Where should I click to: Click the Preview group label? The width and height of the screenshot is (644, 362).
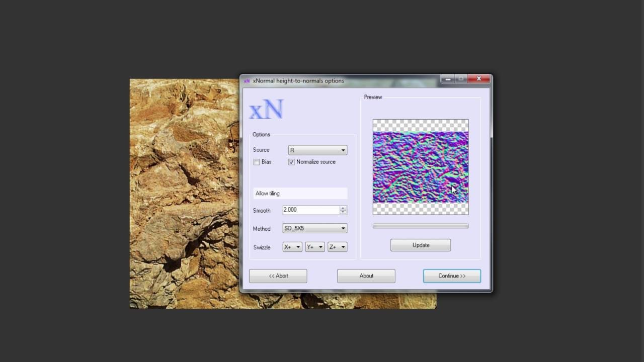pos(373,97)
